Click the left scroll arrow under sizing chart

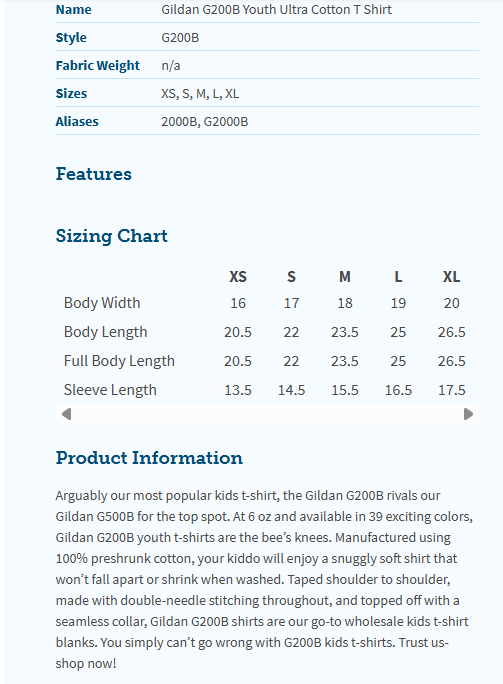coord(66,414)
